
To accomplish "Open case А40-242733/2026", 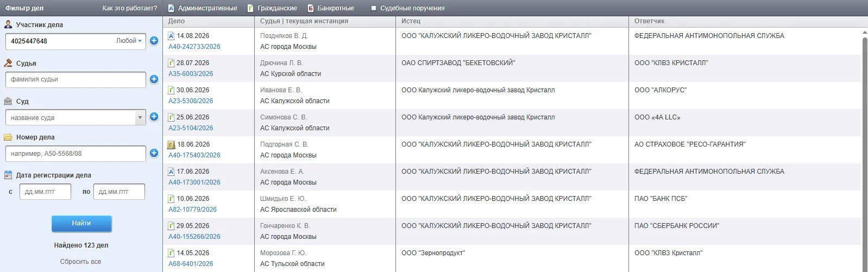I will 194,47.
